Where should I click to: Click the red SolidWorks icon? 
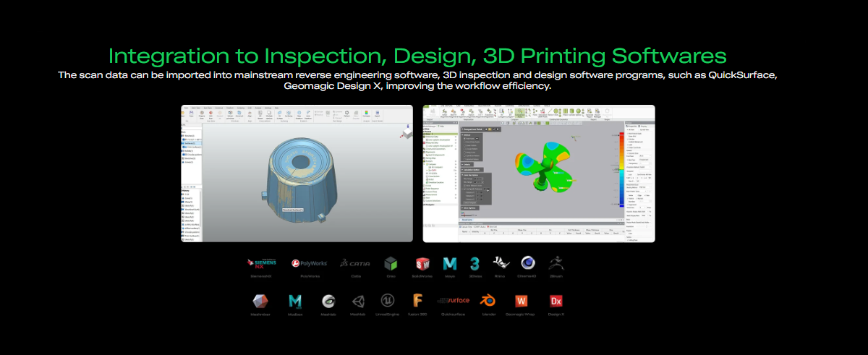423,263
